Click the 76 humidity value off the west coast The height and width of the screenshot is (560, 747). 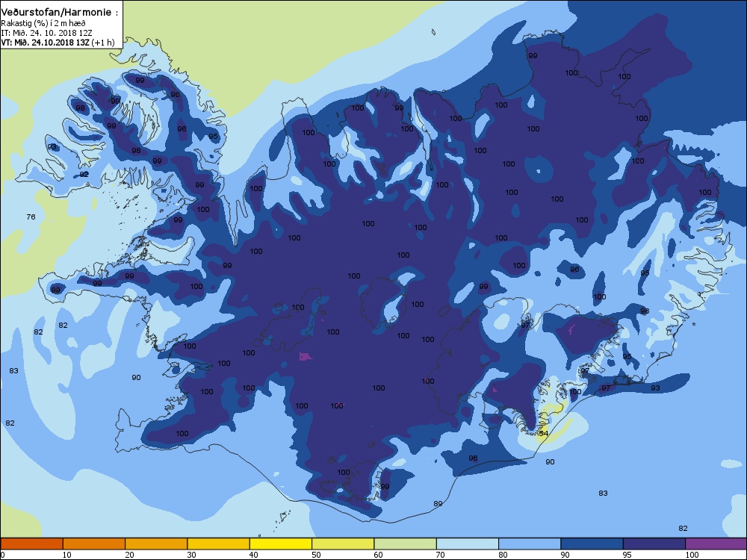pos(31,217)
